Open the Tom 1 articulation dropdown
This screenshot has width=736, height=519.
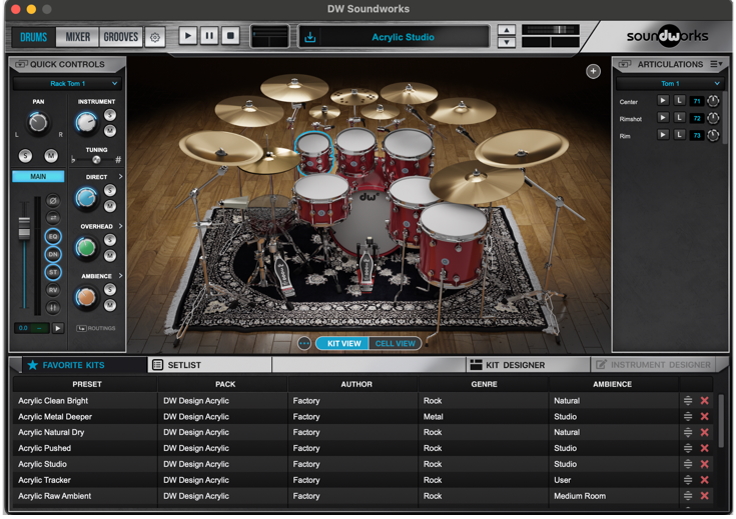pos(669,84)
